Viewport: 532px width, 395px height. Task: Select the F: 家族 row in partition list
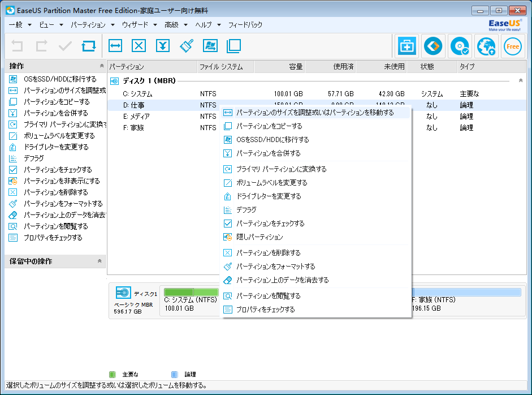[164, 128]
